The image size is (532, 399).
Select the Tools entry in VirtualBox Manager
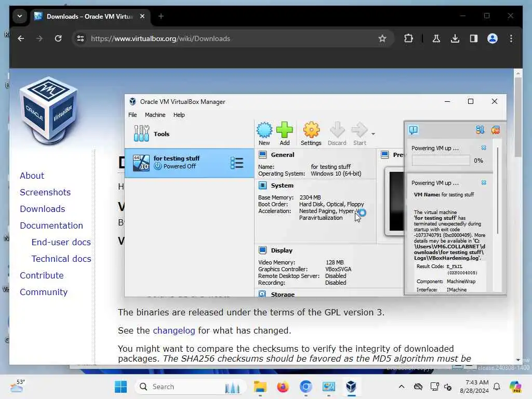(189, 134)
